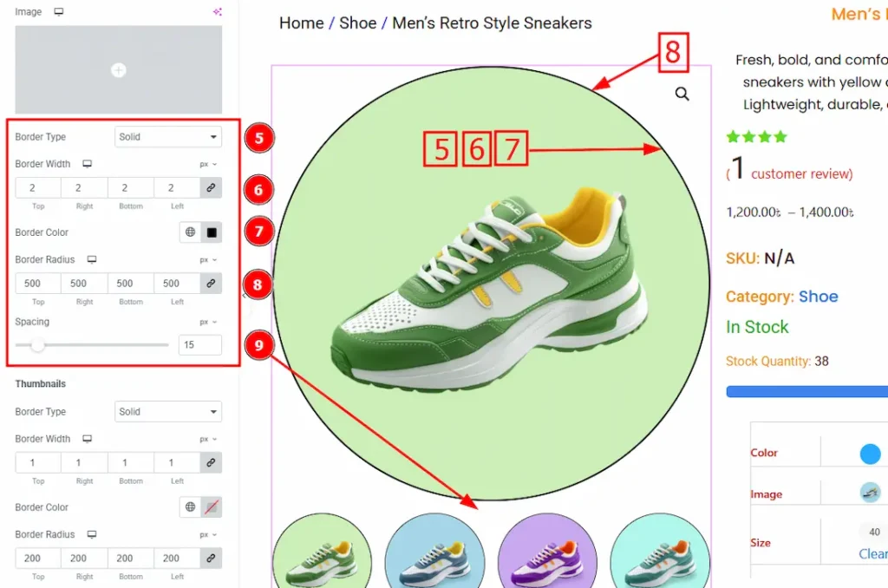Unlink Image Border Radius values
The width and height of the screenshot is (888, 588).
point(211,284)
